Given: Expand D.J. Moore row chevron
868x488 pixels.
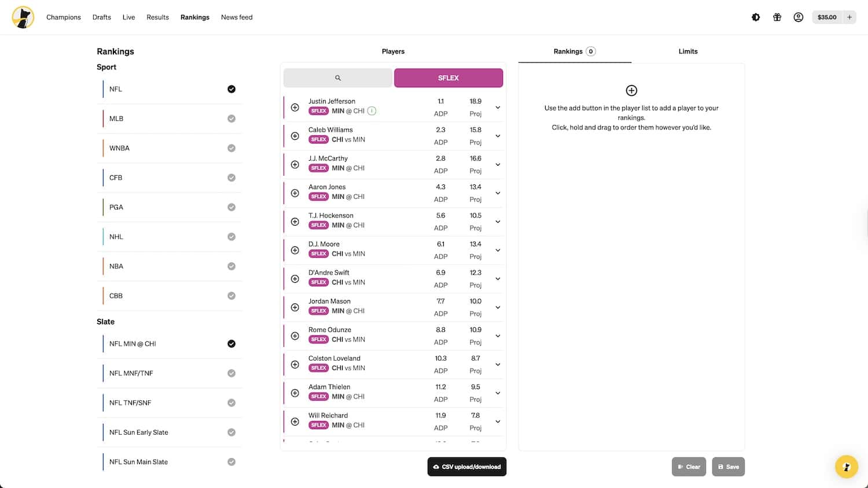Looking at the screenshot, I should tap(498, 250).
